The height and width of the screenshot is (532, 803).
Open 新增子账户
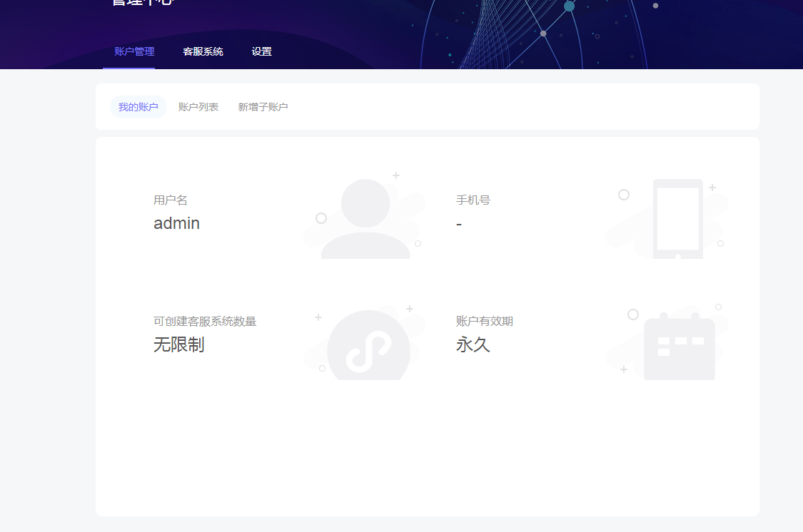[x=263, y=106]
